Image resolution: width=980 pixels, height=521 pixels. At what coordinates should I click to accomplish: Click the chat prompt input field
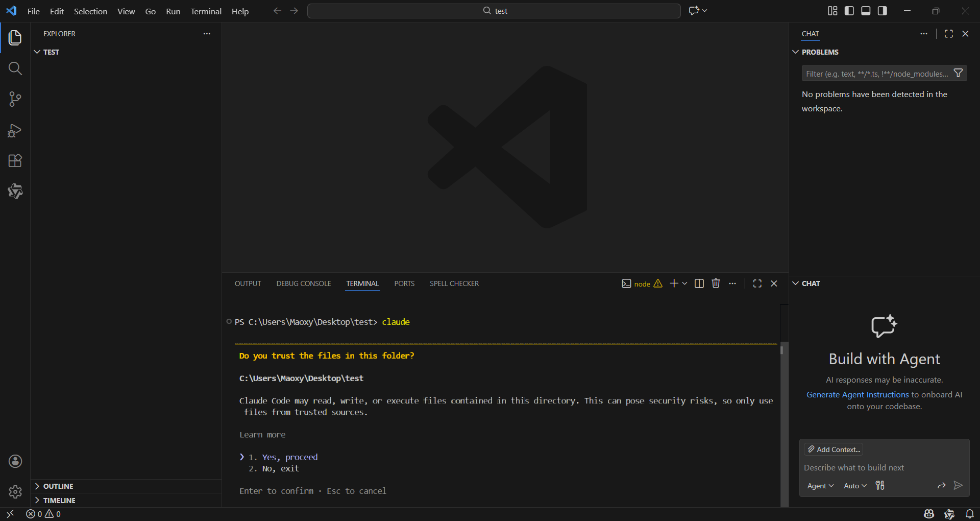coord(884,468)
